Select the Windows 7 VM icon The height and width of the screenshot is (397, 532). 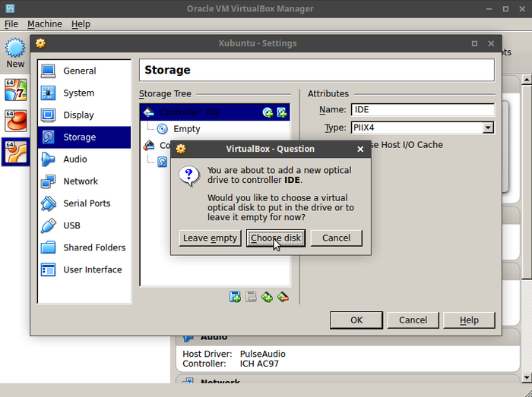(16, 90)
